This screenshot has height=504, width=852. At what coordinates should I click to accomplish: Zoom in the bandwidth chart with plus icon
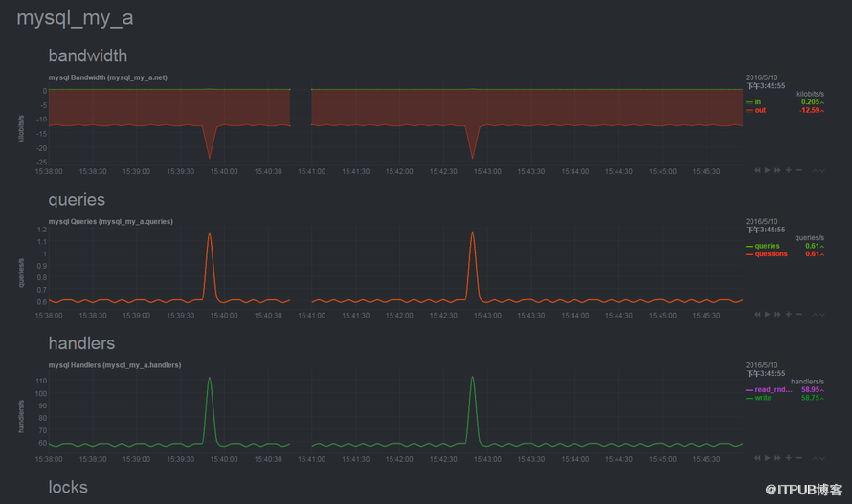pos(789,170)
